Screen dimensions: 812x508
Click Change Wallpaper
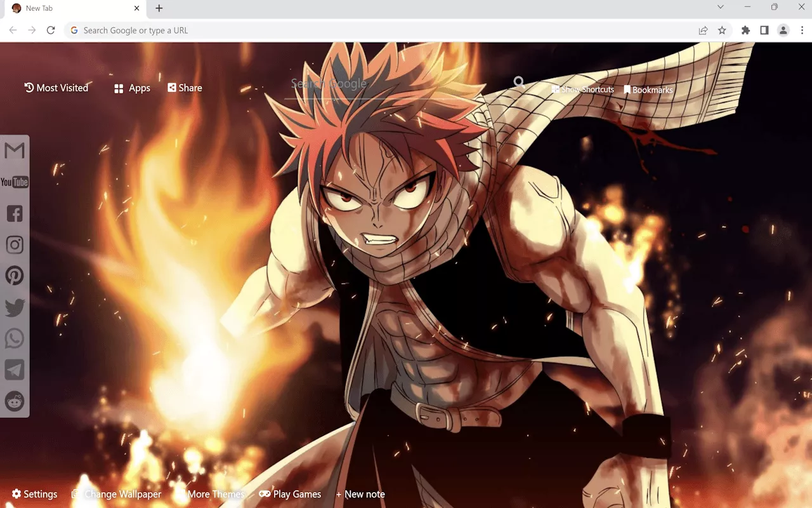click(117, 494)
